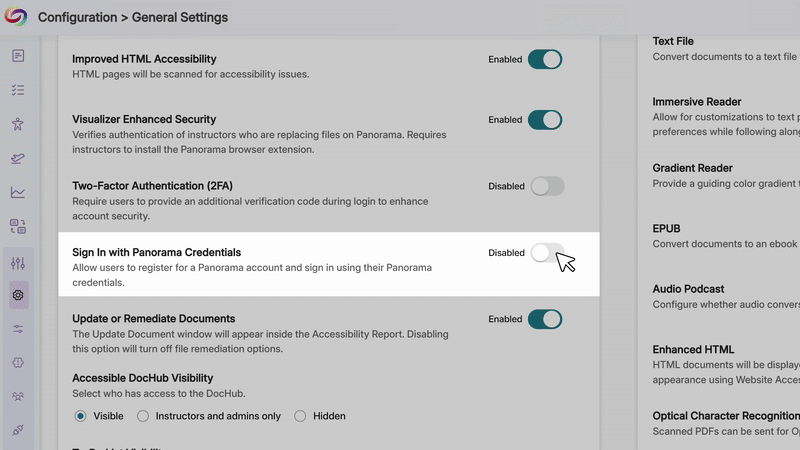Click the Improved HTML Accessibility title

click(144, 59)
